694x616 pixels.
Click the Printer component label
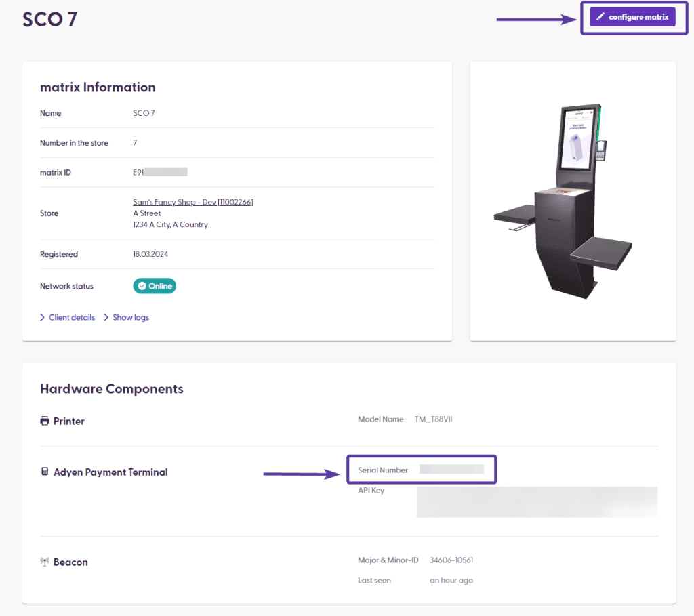coord(69,421)
